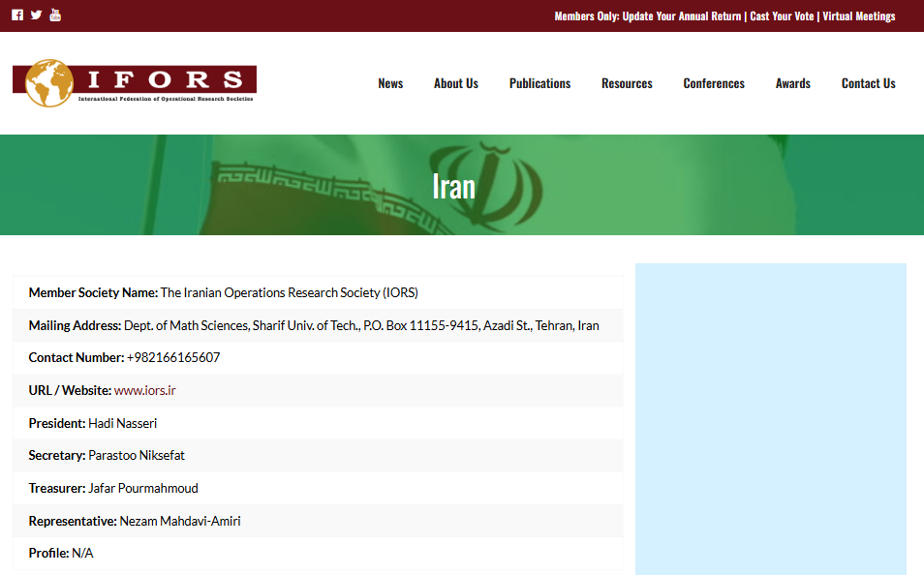Viewport: 924px width, 575px height.
Task: Open the About Us menu
Action: 455,83
